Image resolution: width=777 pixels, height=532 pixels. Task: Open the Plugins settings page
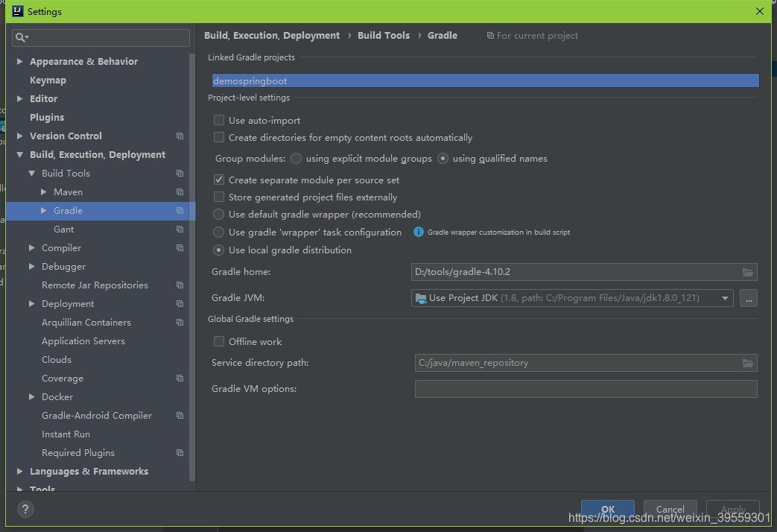47,117
